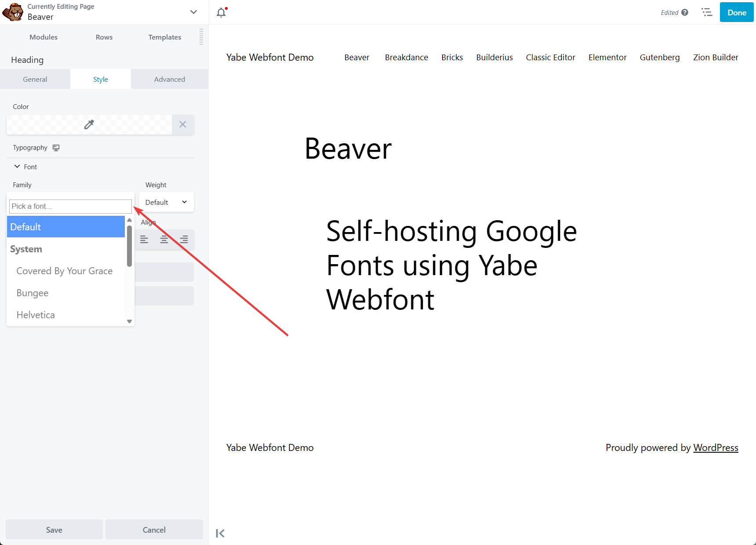The height and width of the screenshot is (545, 756).
Task: Switch to the Rows tab
Action: coord(104,37)
